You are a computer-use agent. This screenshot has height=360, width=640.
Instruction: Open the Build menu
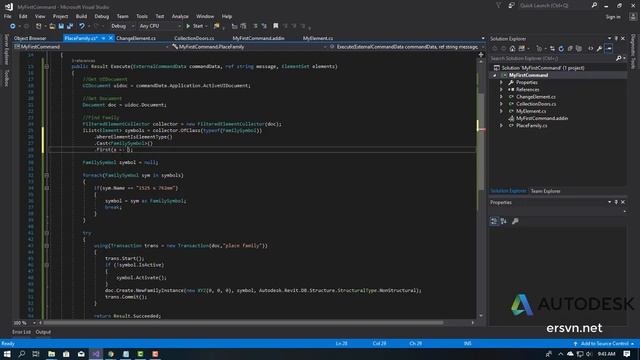[81, 16]
